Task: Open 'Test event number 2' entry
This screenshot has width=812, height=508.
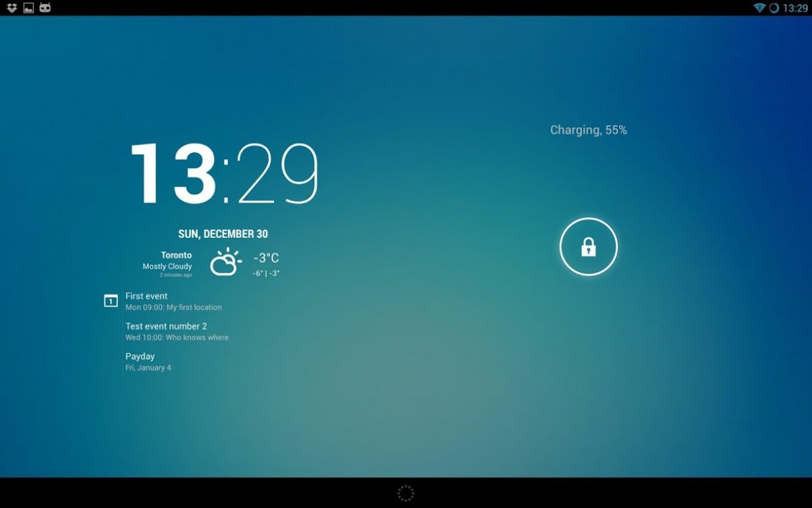Action: 166,326
